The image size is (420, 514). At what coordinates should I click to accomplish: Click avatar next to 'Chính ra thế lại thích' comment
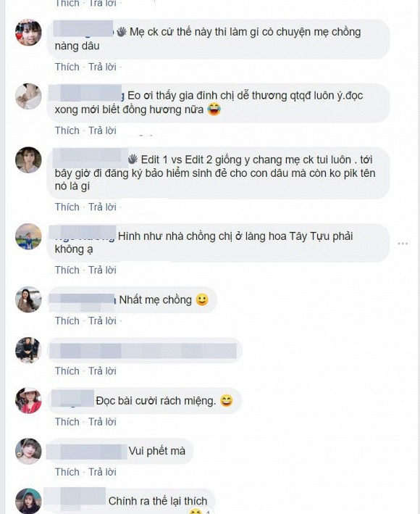coord(28,501)
